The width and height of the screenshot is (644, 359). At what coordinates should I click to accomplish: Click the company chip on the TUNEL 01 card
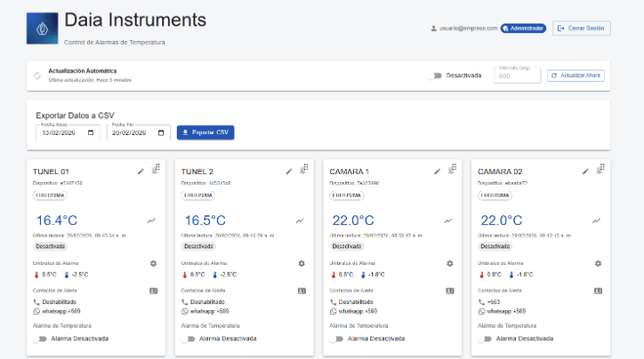pyautogui.click(x=50, y=195)
